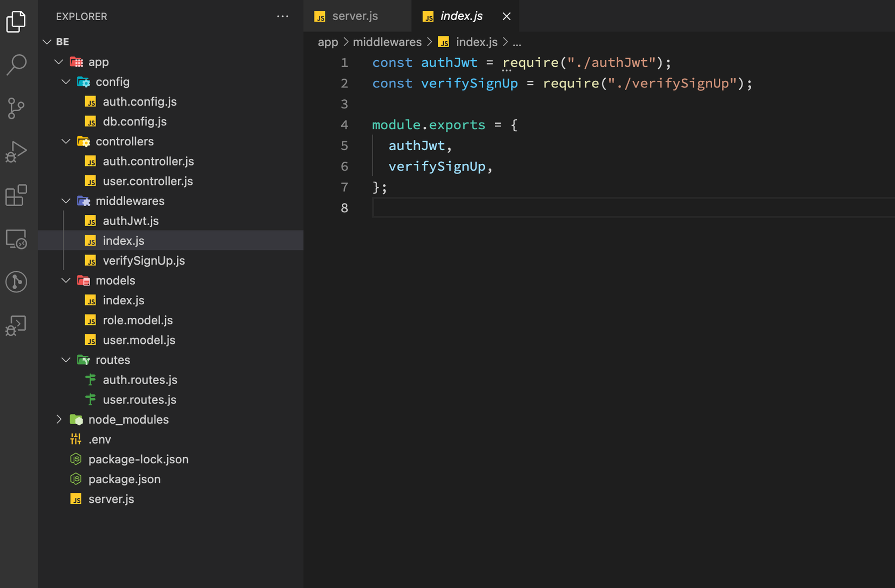Screen dimensions: 895x588
Task: Click breadcrumb ellipsis symbol segment
Action: pyautogui.click(x=517, y=42)
